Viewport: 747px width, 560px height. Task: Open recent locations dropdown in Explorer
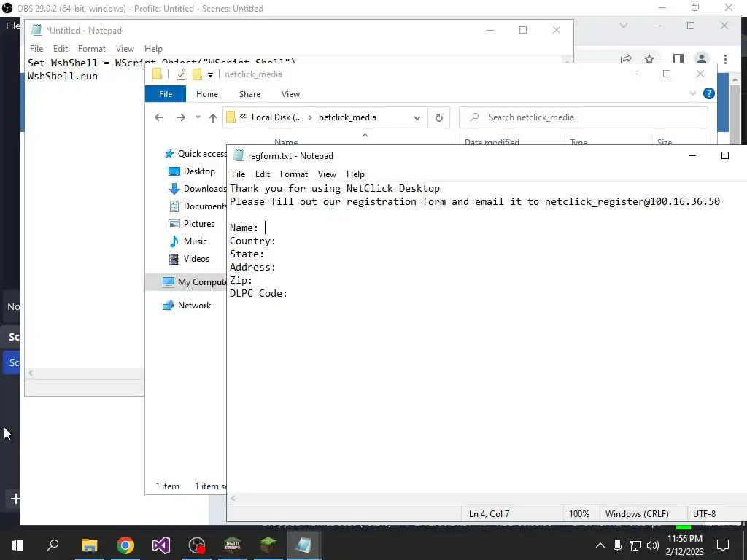point(198,117)
